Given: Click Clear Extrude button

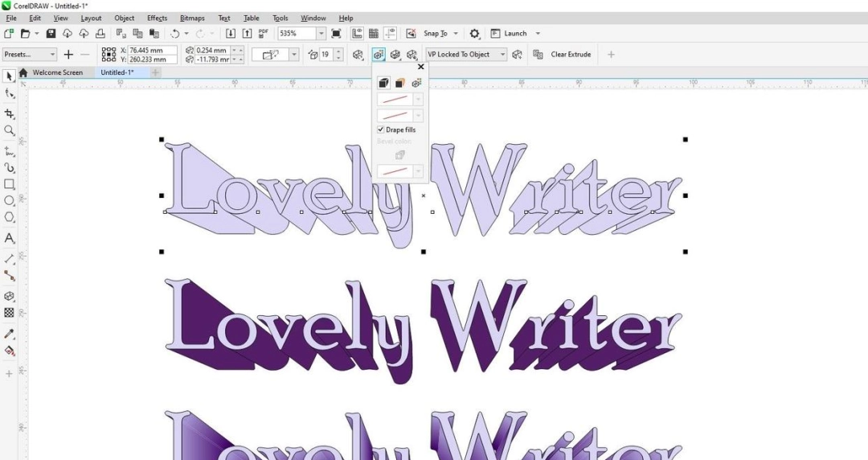Looking at the screenshot, I should pos(571,55).
